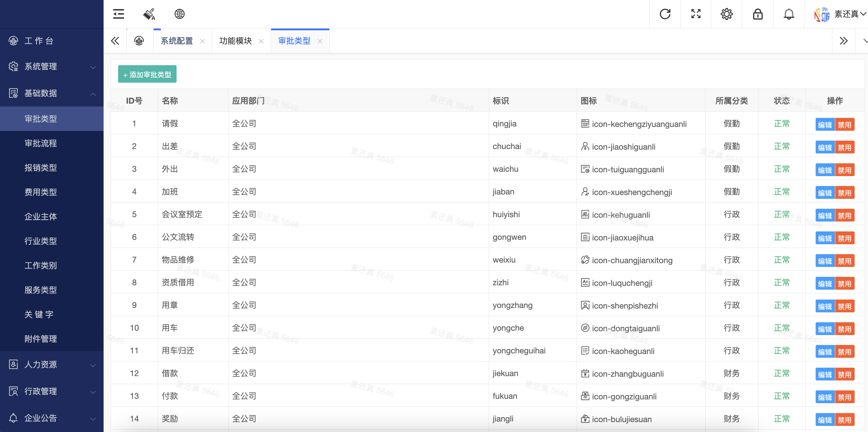Click the 状态 column header
868x432 pixels.
(781, 101)
